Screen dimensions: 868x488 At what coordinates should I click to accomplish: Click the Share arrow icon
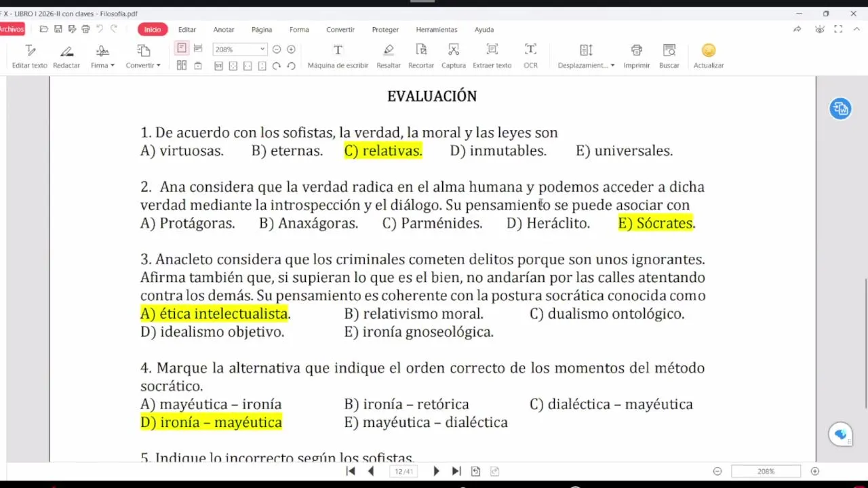pos(797,29)
